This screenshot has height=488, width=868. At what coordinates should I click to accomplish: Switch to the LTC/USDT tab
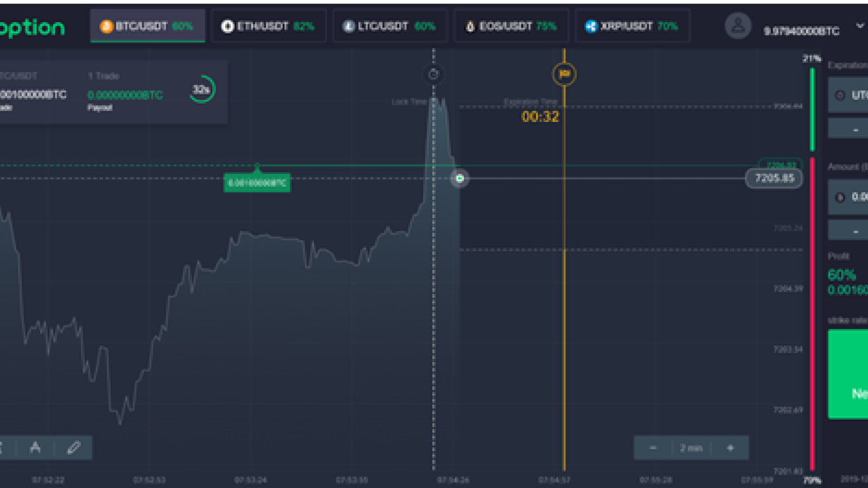click(x=390, y=26)
